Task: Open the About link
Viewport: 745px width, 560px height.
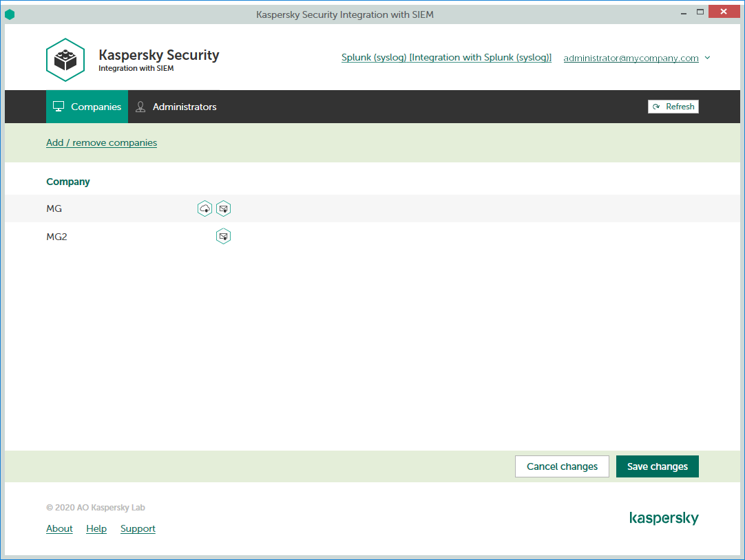Action: tap(59, 528)
